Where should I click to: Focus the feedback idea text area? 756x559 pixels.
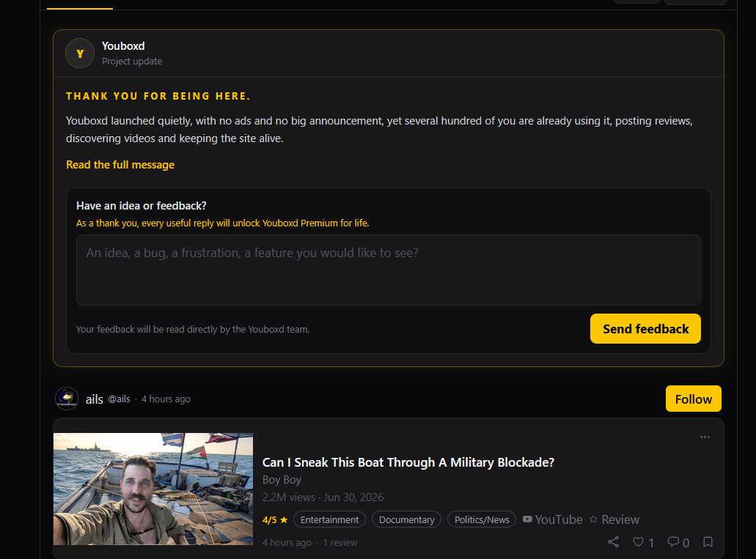[388, 270]
